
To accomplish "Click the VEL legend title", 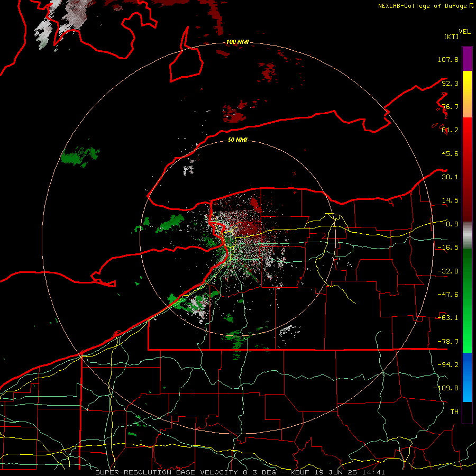I will (x=464, y=32).
